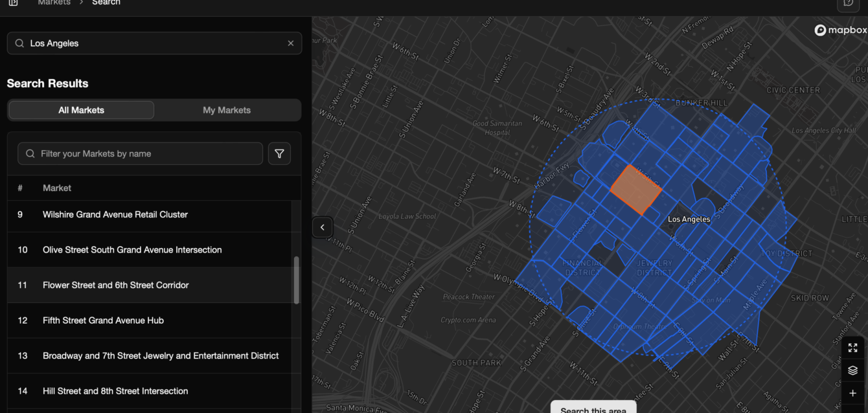Click the Bunker Hill map label
Viewport: 868px width, 413px height.
(702, 103)
